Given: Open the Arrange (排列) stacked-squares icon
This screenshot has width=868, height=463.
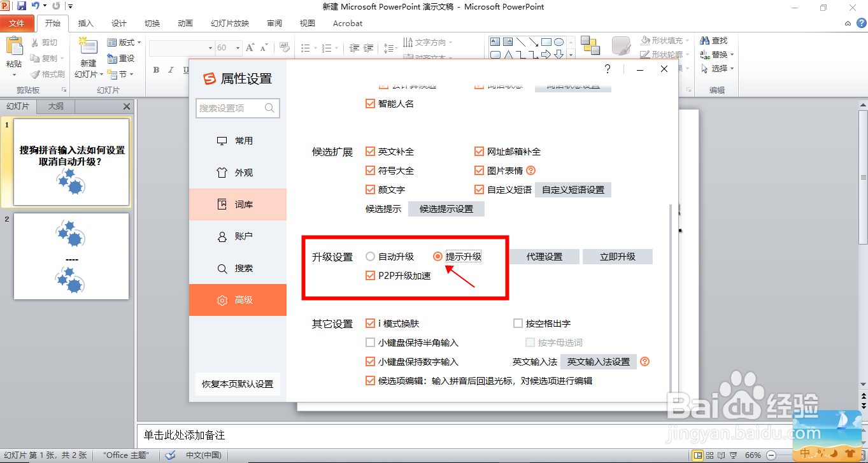Looking at the screenshot, I should (590, 46).
